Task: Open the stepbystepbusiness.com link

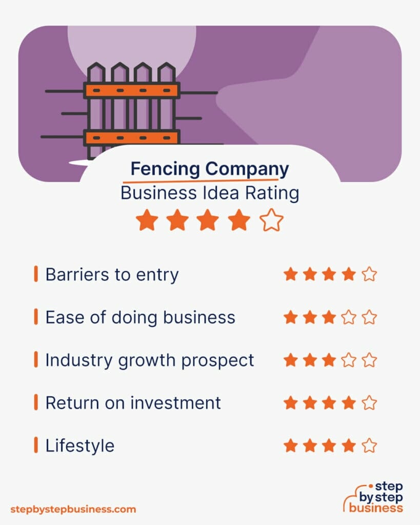Action: 73,509
